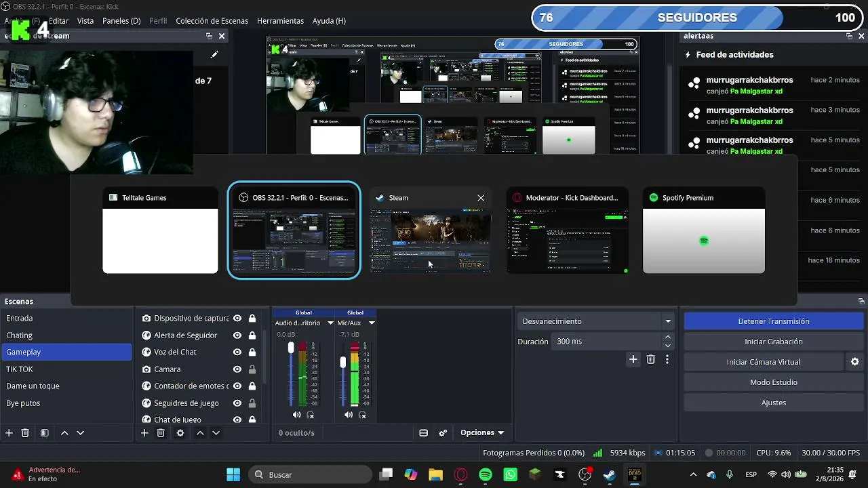Screen dimensions: 868x488
Task: Switch to the Spotify Premium window thumbnail
Action: coord(704,230)
